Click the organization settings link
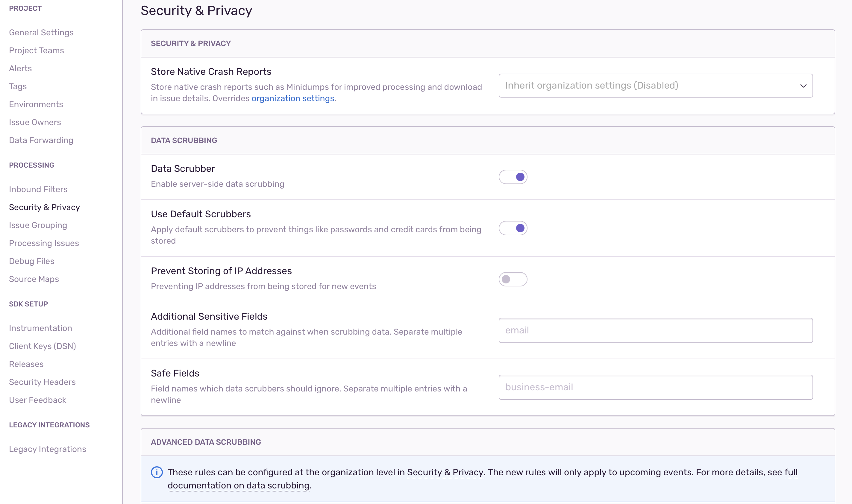 [292, 98]
